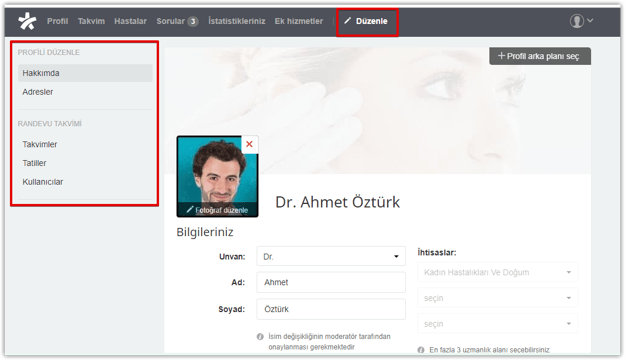Viewport: 625px width, 360px height.
Task: Click the RANDEVU TAKVİMİ sidebar header
Action: pos(49,124)
